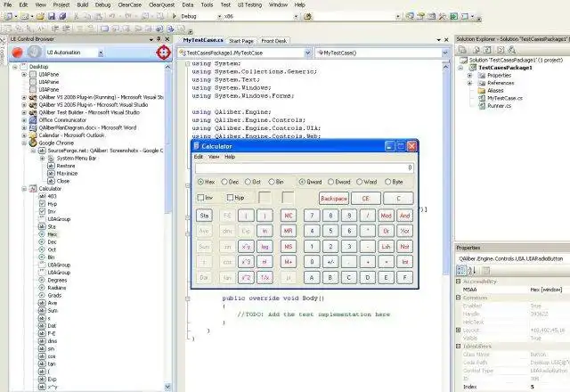
Task: Click the Open File folder icon in toolbar
Action: click(40, 16)
